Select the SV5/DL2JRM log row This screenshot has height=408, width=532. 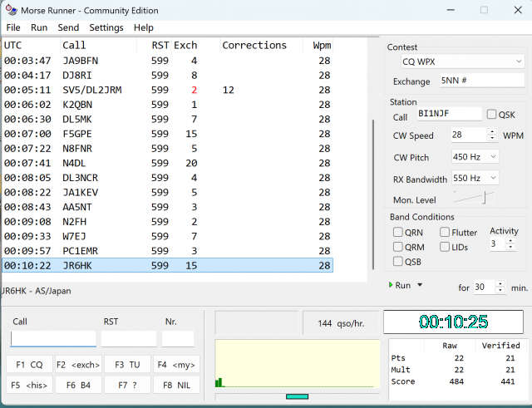click(168, 90)
